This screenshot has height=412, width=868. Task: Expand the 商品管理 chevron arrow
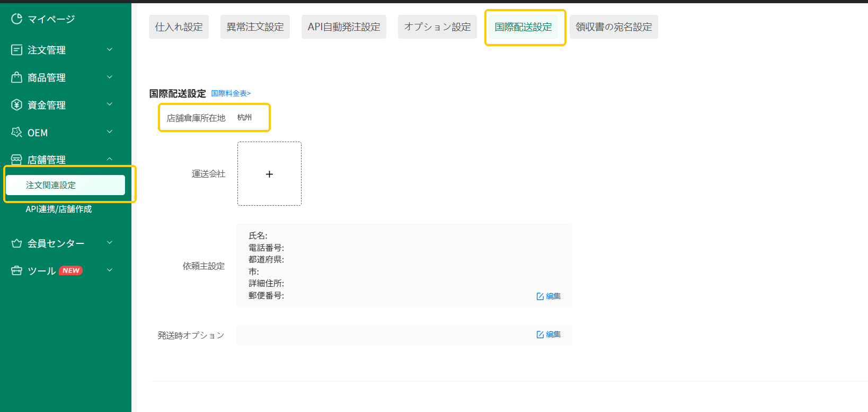point(110,77)
